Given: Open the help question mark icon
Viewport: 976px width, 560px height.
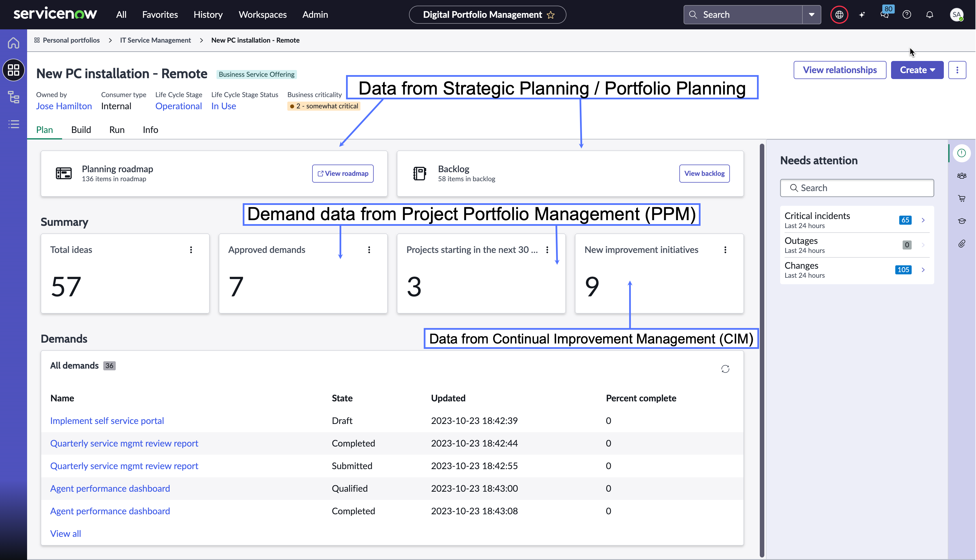Looking at the screenshot, I should [907, 15].
